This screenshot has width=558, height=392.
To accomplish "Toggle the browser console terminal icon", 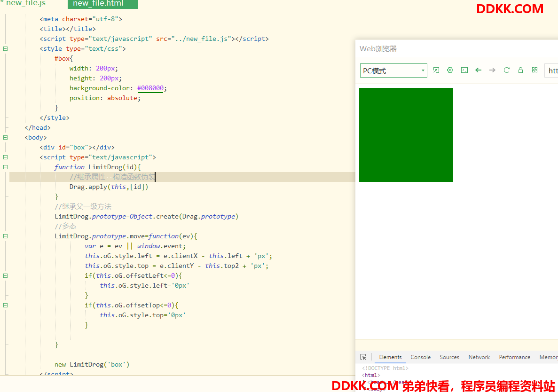I will point(464,70).
